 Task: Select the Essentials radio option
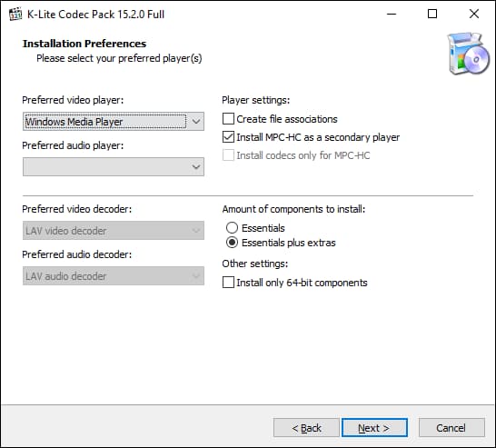232,228
